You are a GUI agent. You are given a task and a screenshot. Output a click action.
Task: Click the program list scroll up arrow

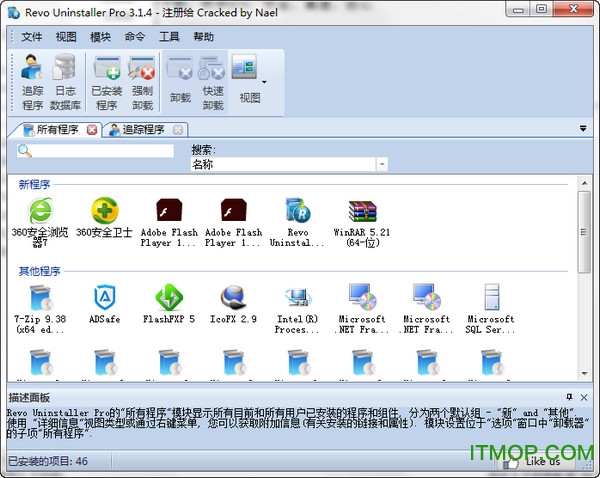[x=584, y=183]
